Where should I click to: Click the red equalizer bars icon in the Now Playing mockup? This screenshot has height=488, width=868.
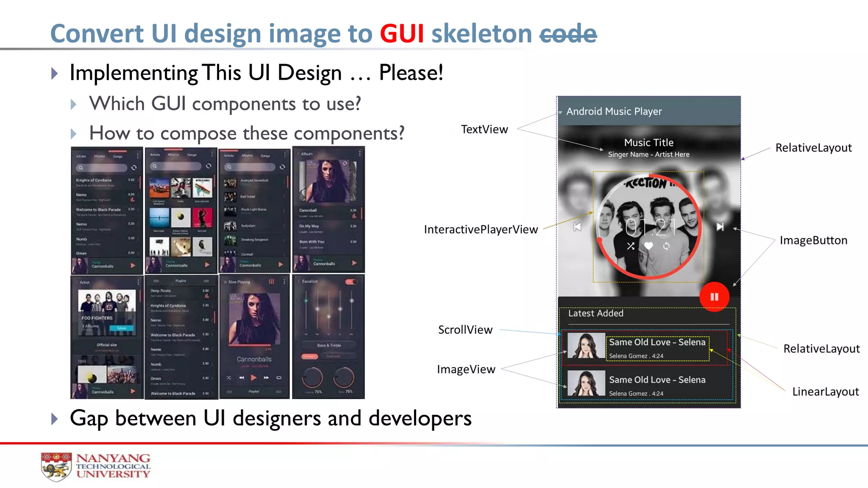272,282
